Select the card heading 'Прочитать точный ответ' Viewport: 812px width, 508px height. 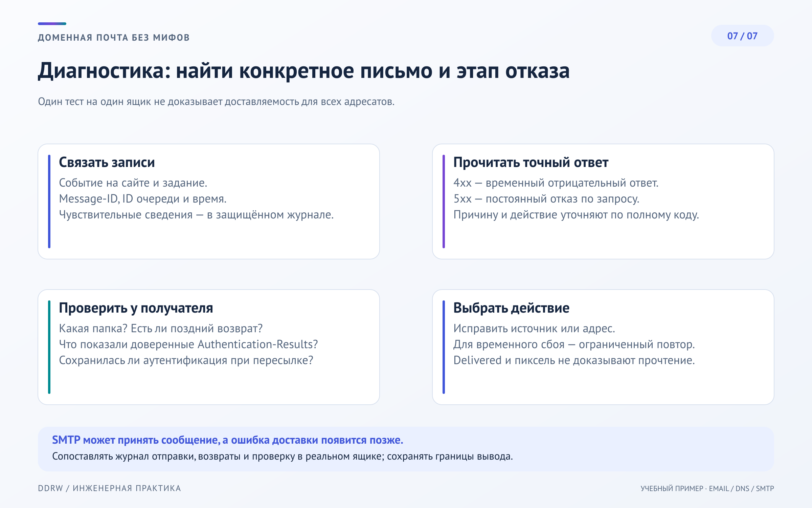[x=531, y=163]
